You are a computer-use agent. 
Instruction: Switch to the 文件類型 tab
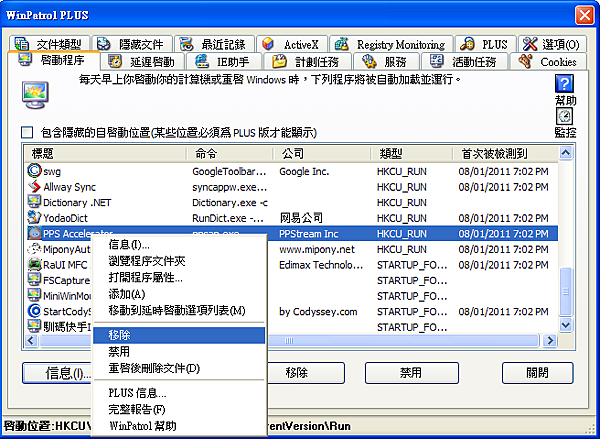(x=50, y=44)
